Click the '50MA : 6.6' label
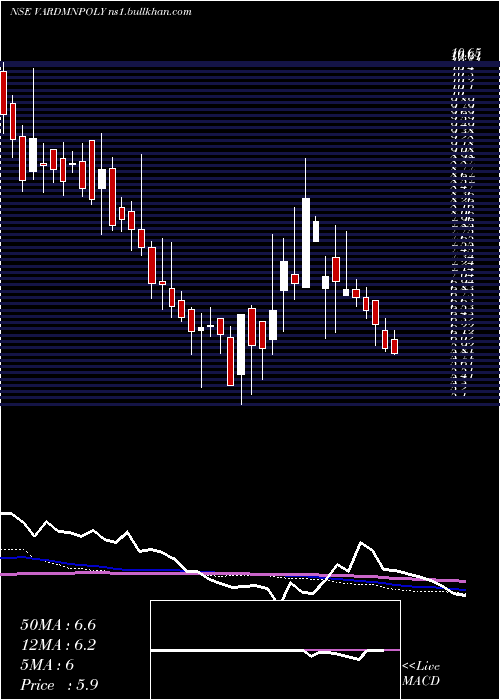Image resolution: width=500 pixels, height=700 pixels. point(58,625)
